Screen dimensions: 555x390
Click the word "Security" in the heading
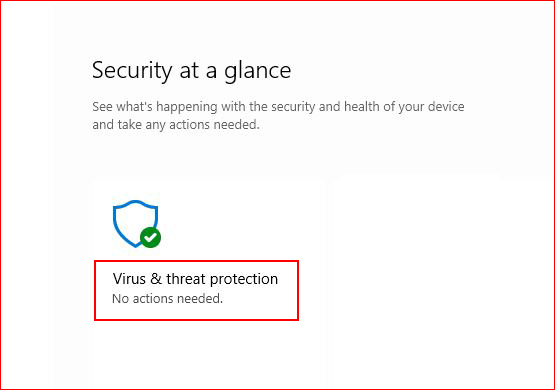132,70
